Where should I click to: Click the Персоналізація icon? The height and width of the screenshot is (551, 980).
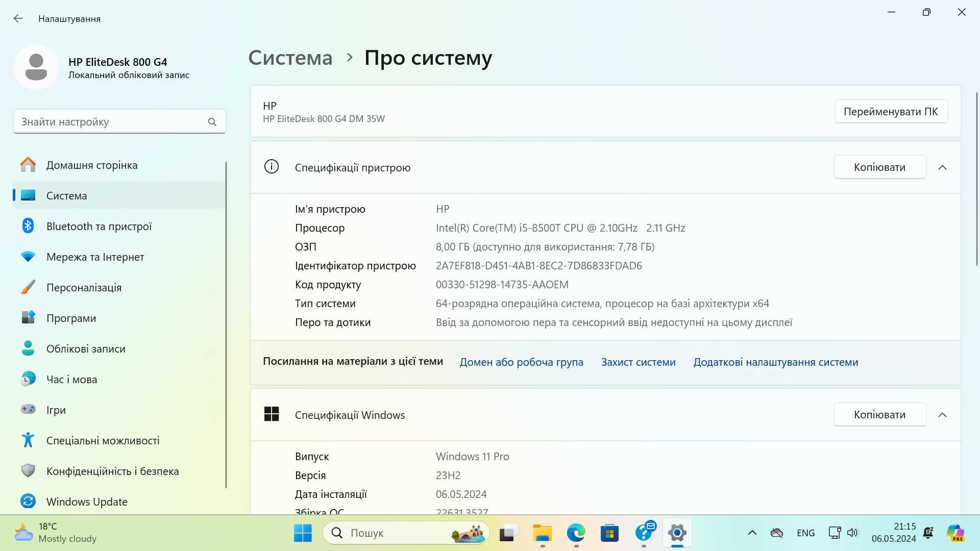[27, 287]
